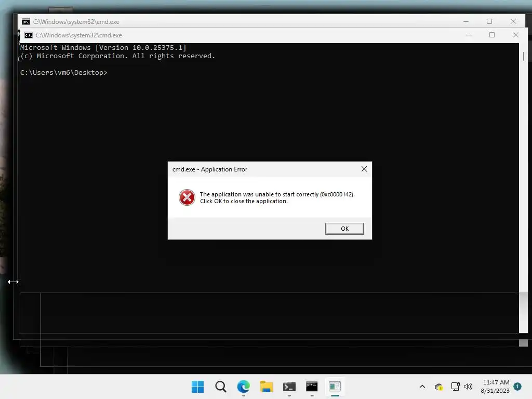Close the cmd.exe Application Error dialog
Viewport: 532px width, 399px height.
tap(364, 169)
